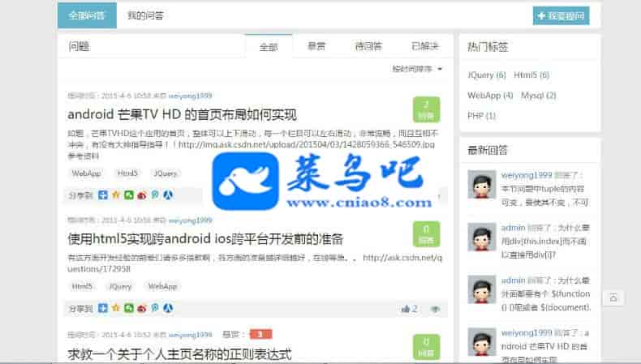The image size is (641, 364).
Task: Click admin's name on the div[this.index] answer
Action: coord(513,228)
